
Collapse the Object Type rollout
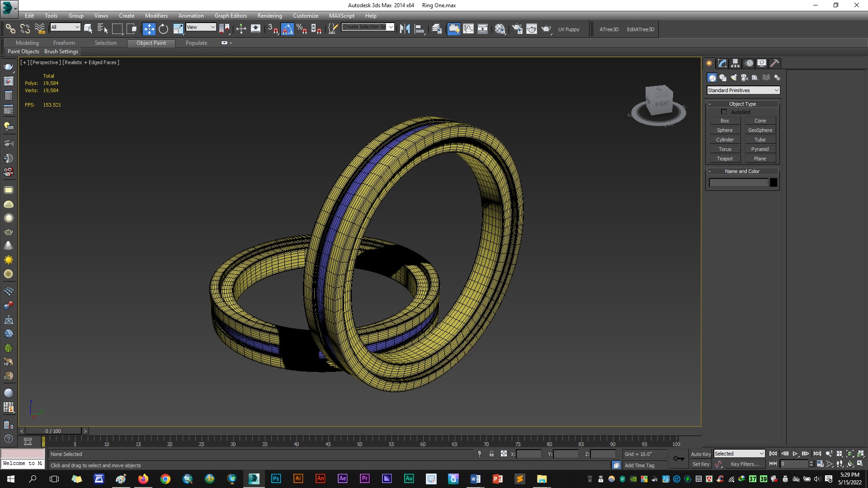[x=742, y=104]
